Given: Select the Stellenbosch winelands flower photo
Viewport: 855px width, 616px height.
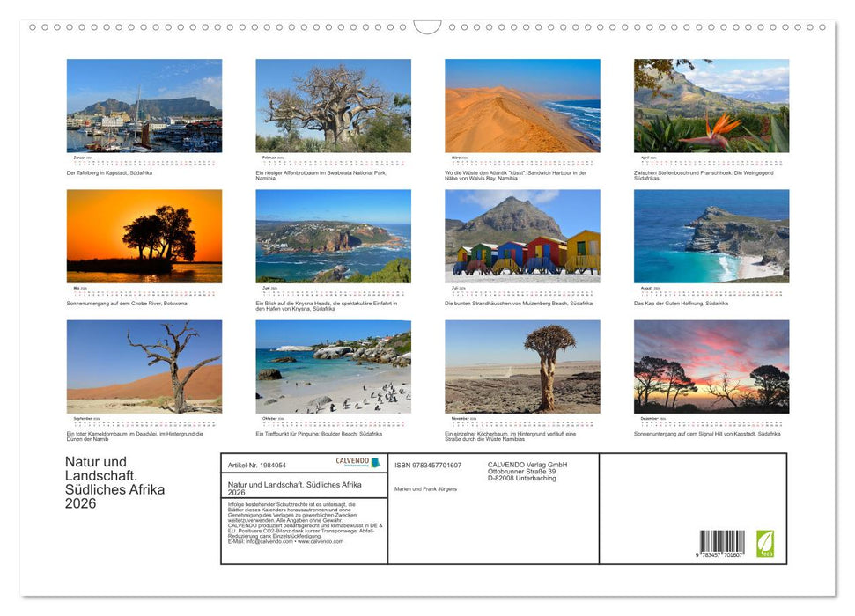Looking at the screenshot, I should tap(711, 106).
